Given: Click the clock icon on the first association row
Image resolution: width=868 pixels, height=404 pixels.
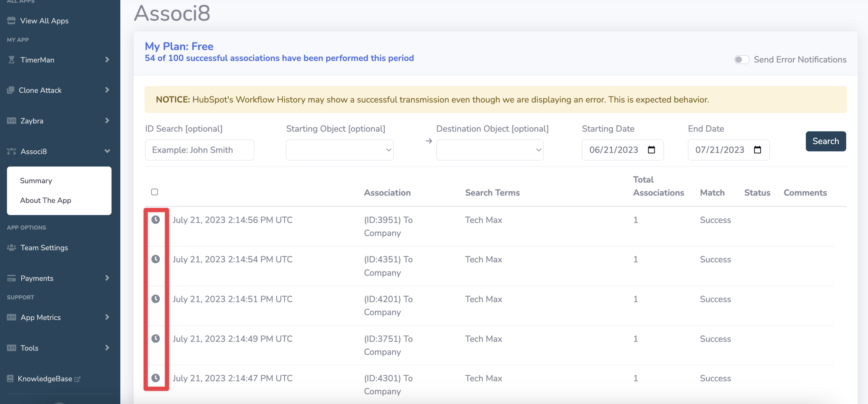Looking at the screenshot, I should (x=156, y=220).
